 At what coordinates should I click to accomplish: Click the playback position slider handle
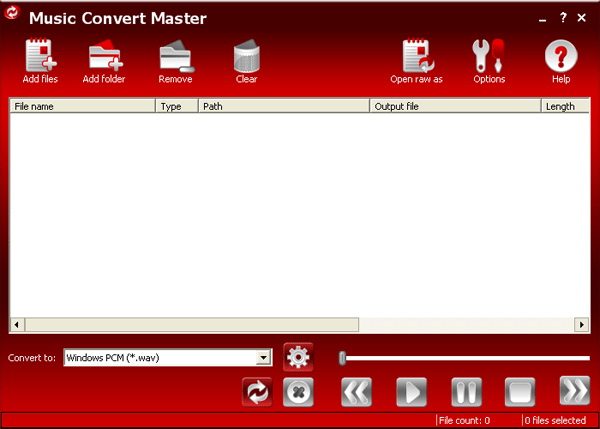pyautogui.click(x=342, y=358)
